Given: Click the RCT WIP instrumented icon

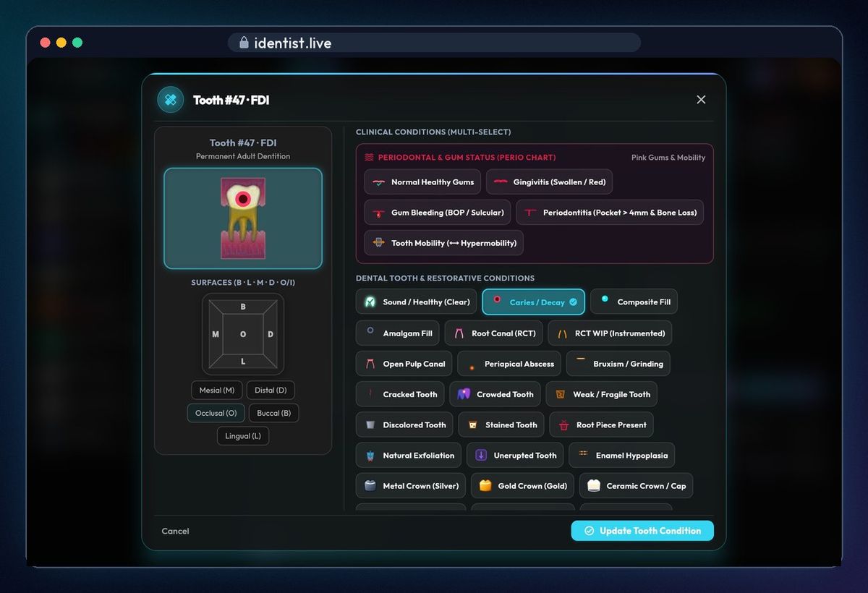Looking at the screenshot, I should coord(562,333).
